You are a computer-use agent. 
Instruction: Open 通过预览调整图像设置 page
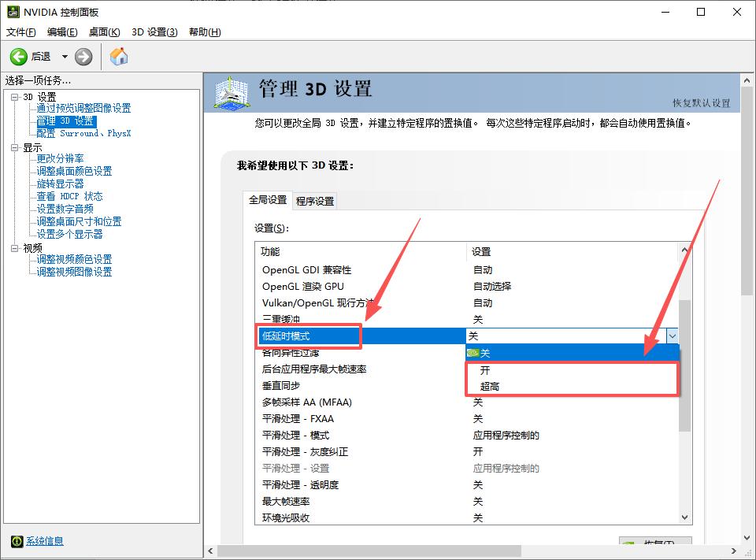(x=84, y=108)
